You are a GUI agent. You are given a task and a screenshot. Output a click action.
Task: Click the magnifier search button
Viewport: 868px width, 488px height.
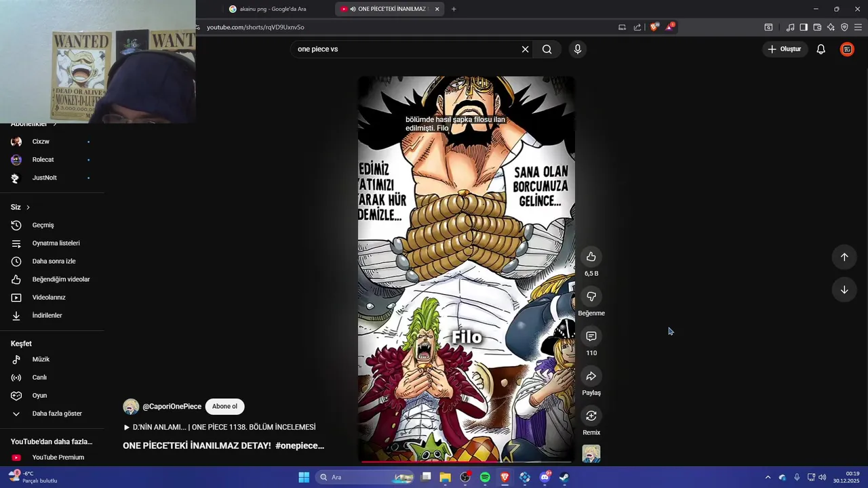tap(547, 49)
